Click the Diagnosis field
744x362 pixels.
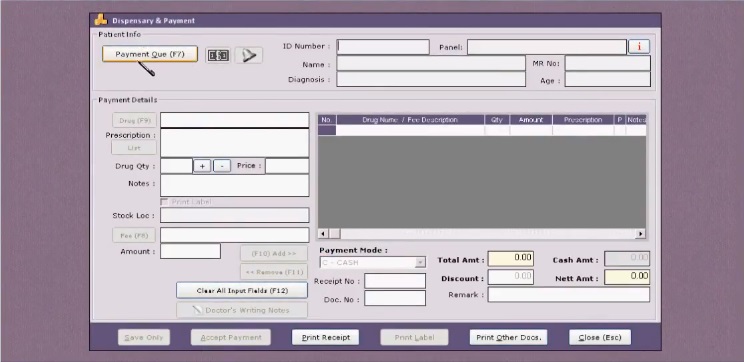[431, 79]
